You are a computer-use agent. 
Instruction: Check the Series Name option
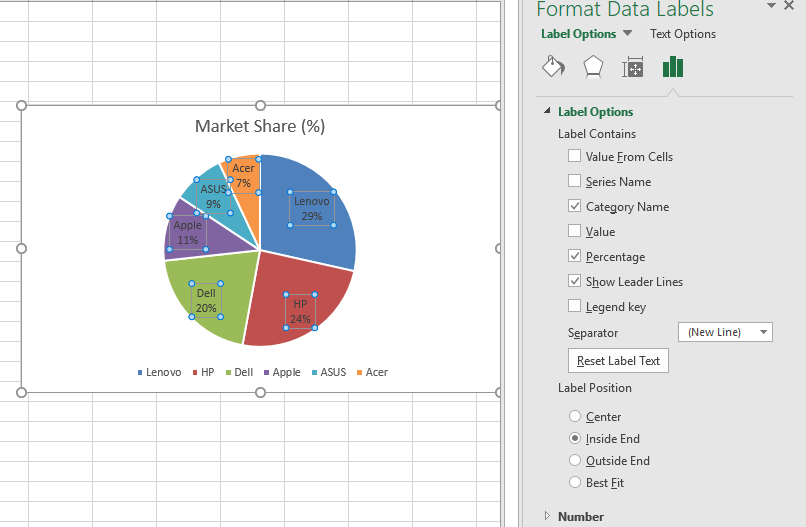click(x=574, y=181)
